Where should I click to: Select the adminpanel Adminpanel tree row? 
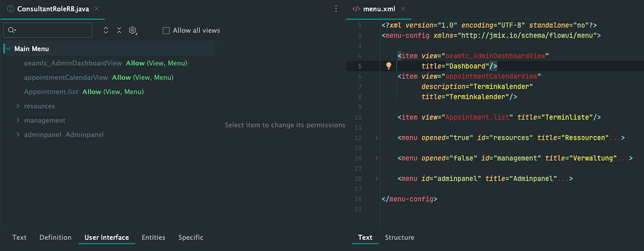[x=64, y=135]
